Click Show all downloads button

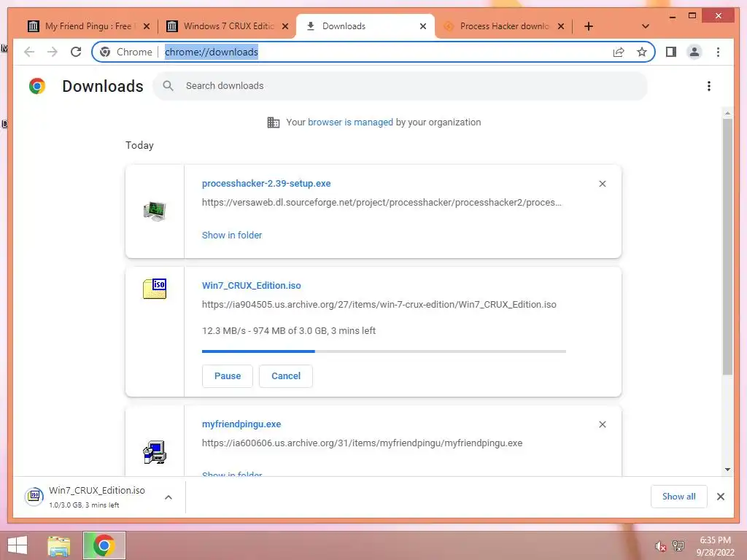pos(679,497)
